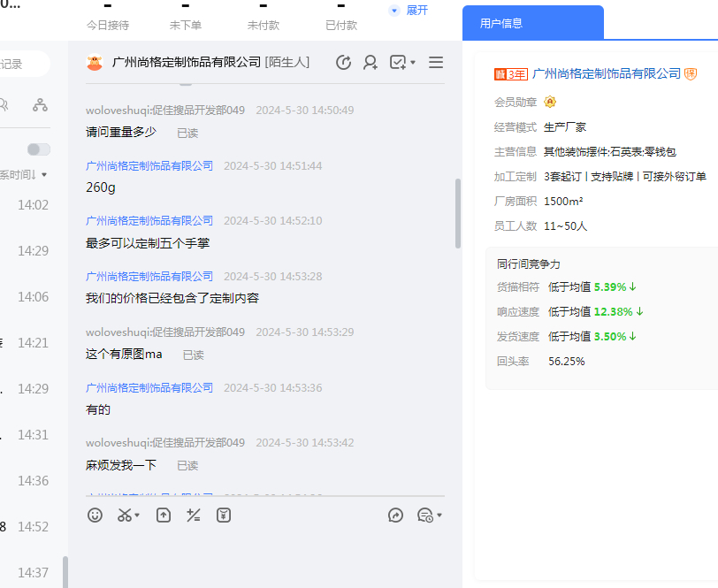Switch to the 用户信息 tab
Screen dimensions: 718x588
(x=501, y=24)
